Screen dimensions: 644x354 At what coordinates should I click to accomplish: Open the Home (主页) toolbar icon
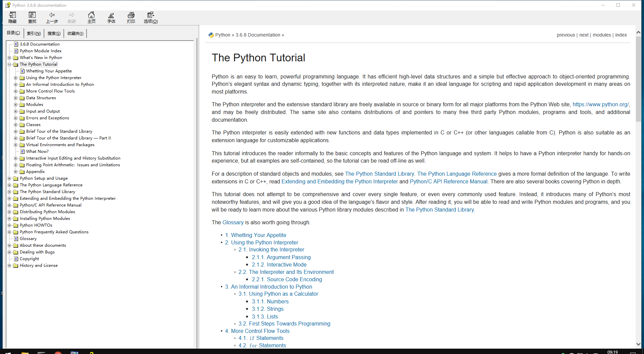click(91, 17)
